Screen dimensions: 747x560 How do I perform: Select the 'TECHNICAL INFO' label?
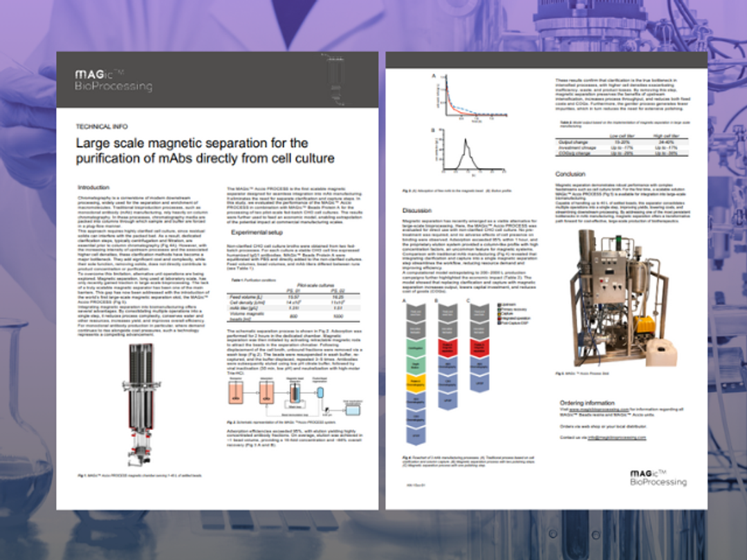coord(102,127)
